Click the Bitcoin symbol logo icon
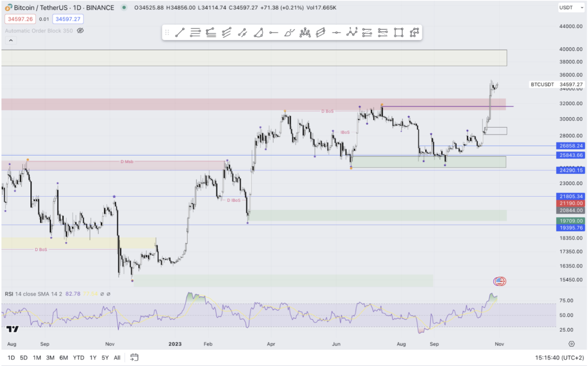This screenshot has height=366, width=588. (8, 7)
